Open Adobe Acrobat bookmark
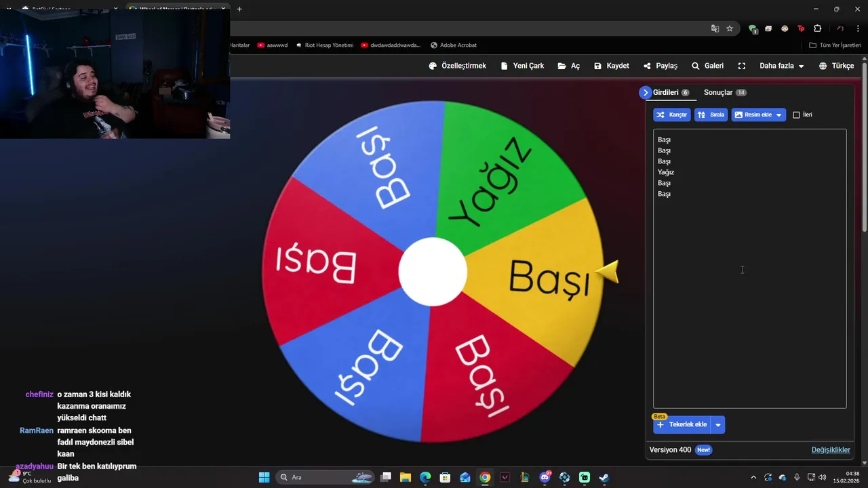Screen dimensions: 868x488 453,45
